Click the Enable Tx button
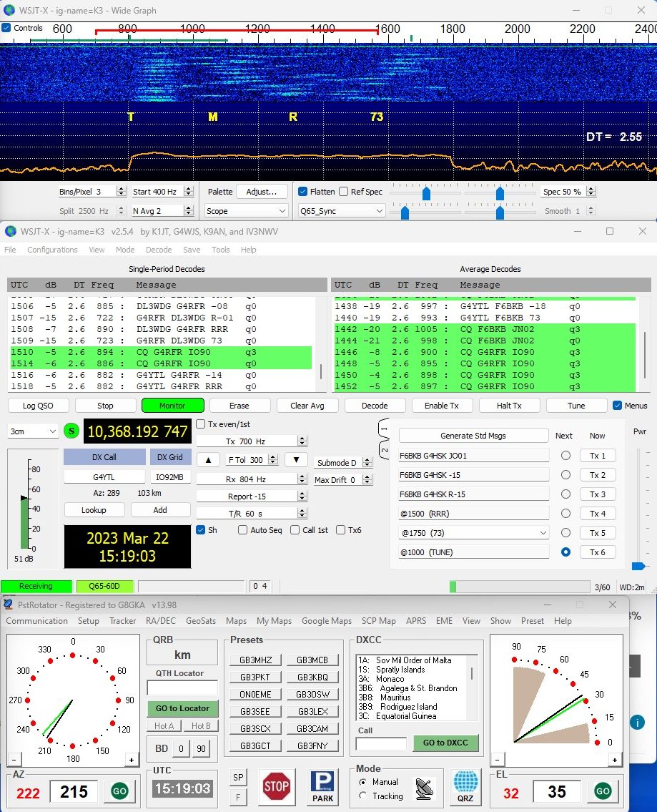Viewport: 657px width, 812px height. [441, 406]
